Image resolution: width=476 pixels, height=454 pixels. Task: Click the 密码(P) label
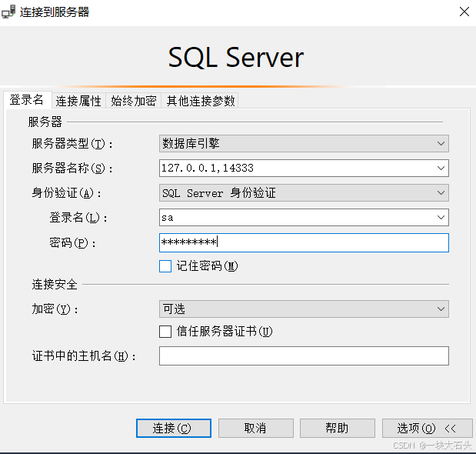(72, 242)
